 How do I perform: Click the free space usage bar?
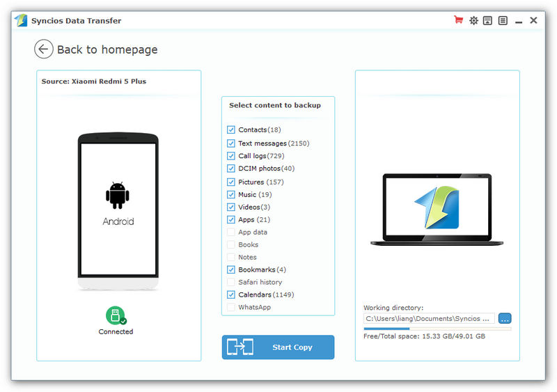pyautogui.click(x=437, y=329)
